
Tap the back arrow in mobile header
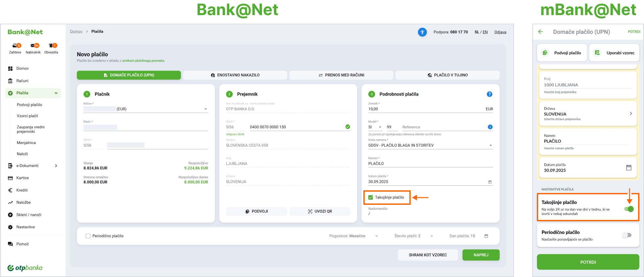tap(540, 32)
